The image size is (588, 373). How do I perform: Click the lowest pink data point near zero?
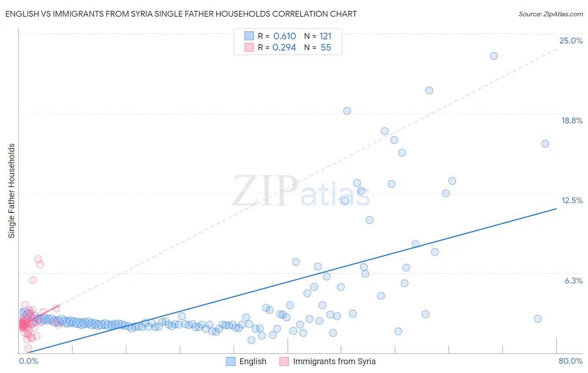[28, 348]
